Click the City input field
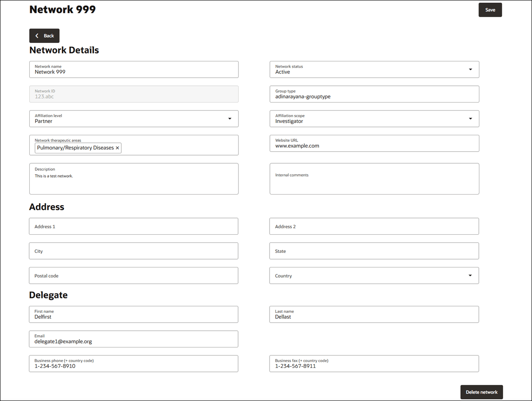The width and height of the screenshot is (532, 401). coord(133,251)
